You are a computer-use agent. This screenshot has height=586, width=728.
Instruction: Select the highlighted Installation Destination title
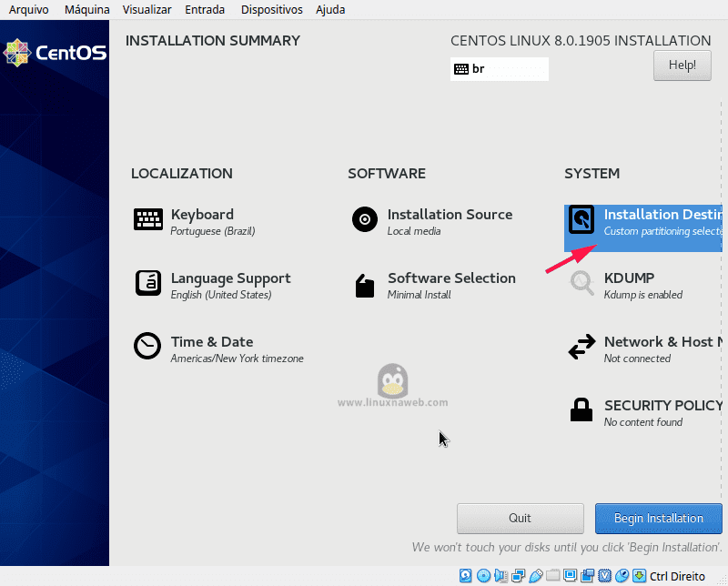point(663,215)
